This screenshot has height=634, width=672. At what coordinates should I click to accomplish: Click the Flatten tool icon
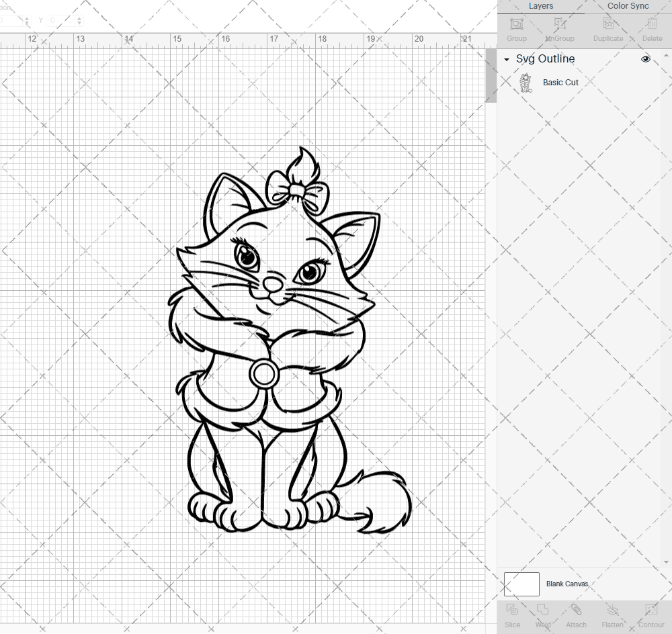tap(612, 610)
